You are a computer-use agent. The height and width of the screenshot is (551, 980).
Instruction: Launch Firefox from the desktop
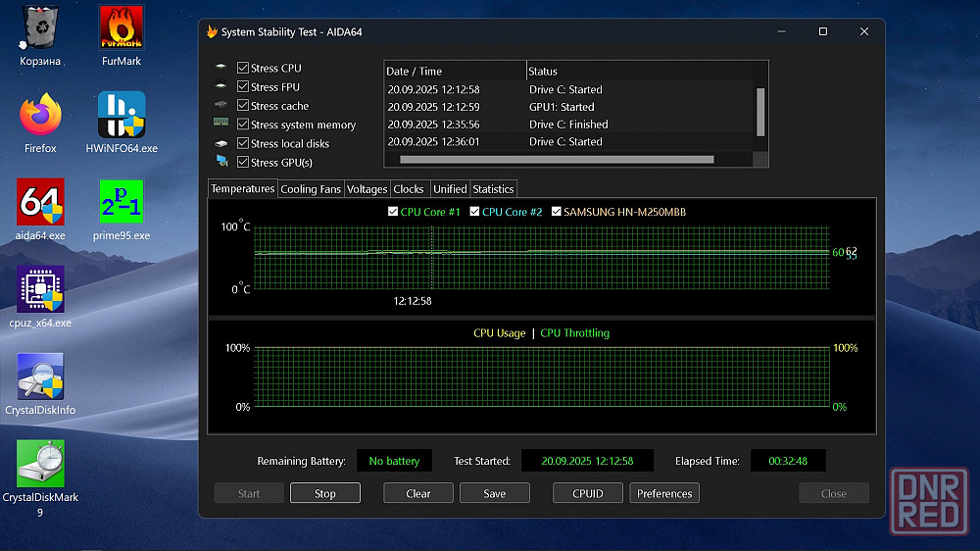tap(40, 116)
